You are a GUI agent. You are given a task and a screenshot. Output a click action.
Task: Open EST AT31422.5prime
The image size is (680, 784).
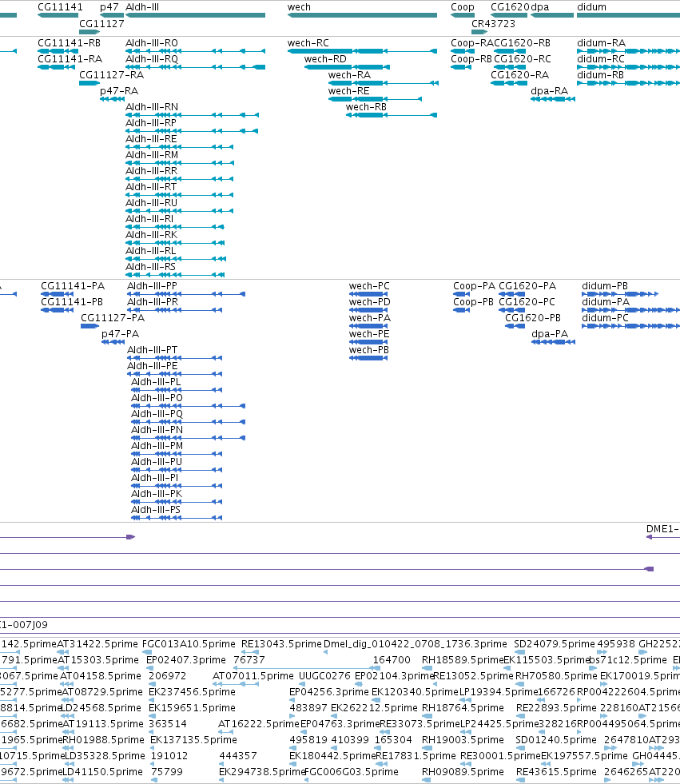[97, 644]
